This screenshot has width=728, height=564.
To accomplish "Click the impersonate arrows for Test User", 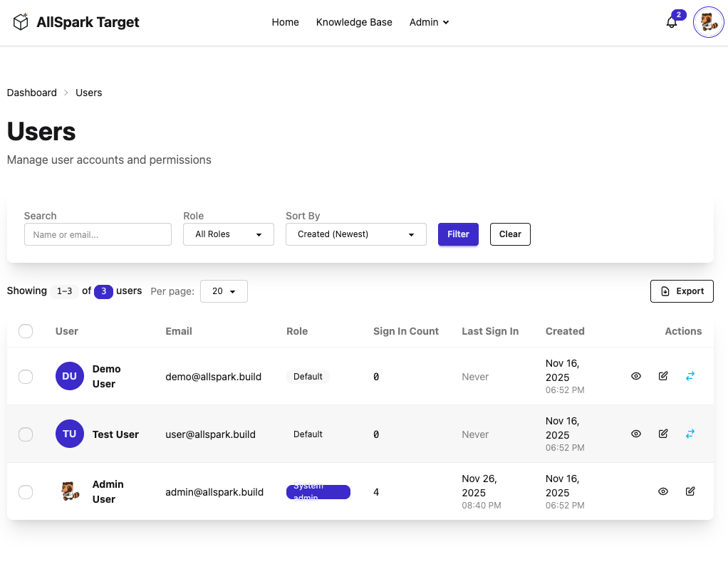I will [x=690, y=434].
